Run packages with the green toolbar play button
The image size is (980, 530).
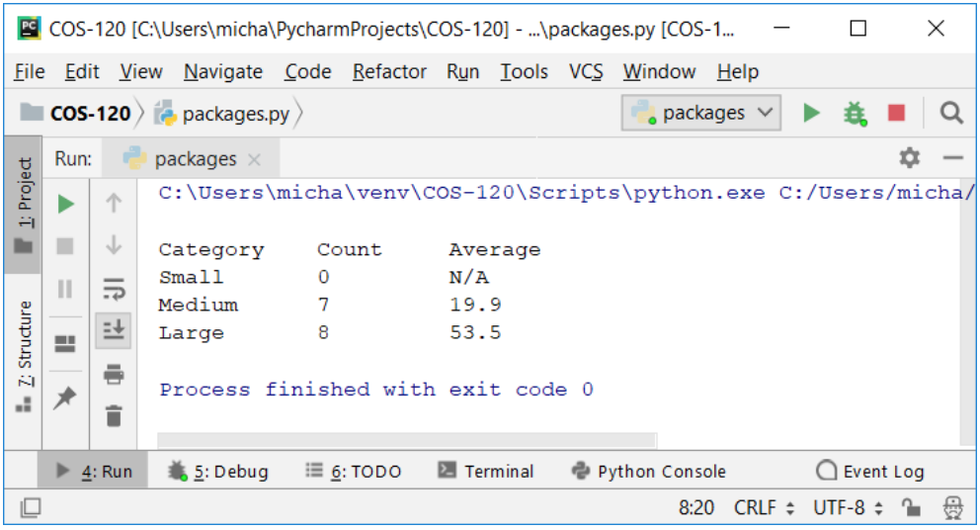pos(811,114)
